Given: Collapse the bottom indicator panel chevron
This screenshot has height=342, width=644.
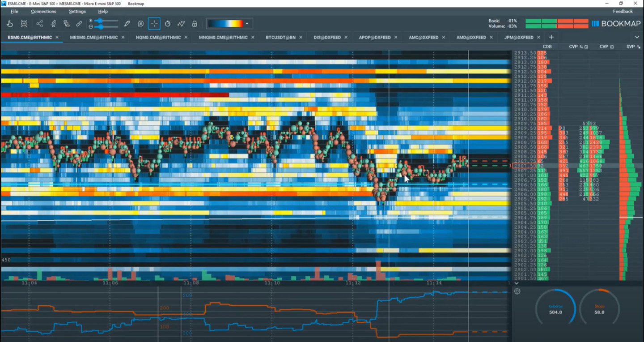Looking at the screenshot, I should pos(516,283).
